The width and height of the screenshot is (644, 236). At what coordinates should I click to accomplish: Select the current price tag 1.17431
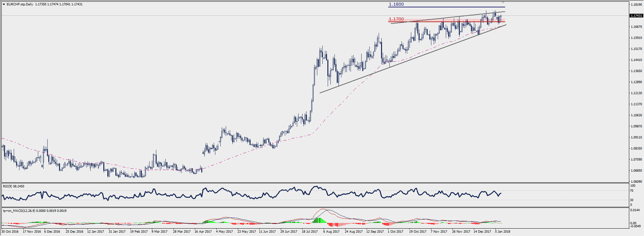636,16
